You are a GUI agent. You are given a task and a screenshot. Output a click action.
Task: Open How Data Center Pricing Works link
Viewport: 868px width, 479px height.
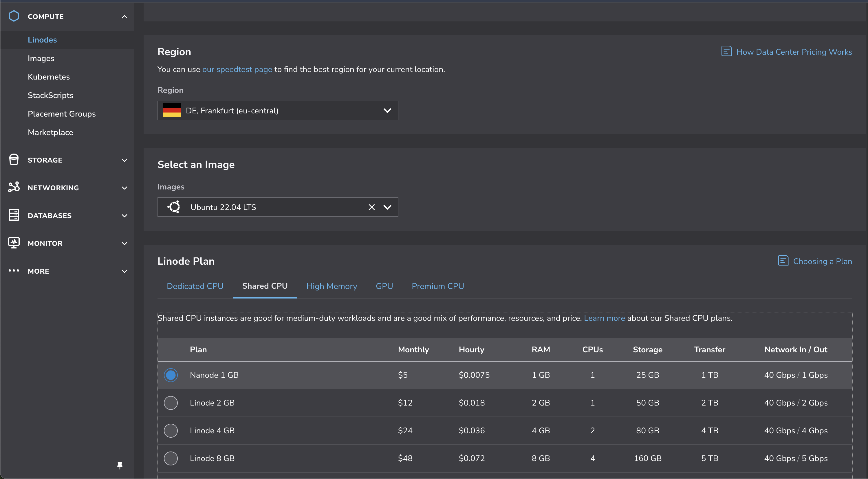(794, 52)
